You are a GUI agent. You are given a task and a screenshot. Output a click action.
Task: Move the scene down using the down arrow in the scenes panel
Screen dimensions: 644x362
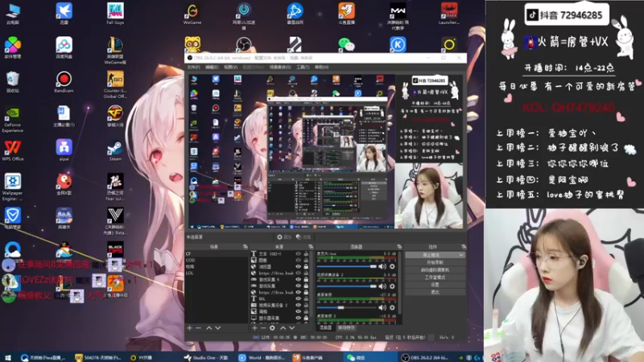coord(217,328)
